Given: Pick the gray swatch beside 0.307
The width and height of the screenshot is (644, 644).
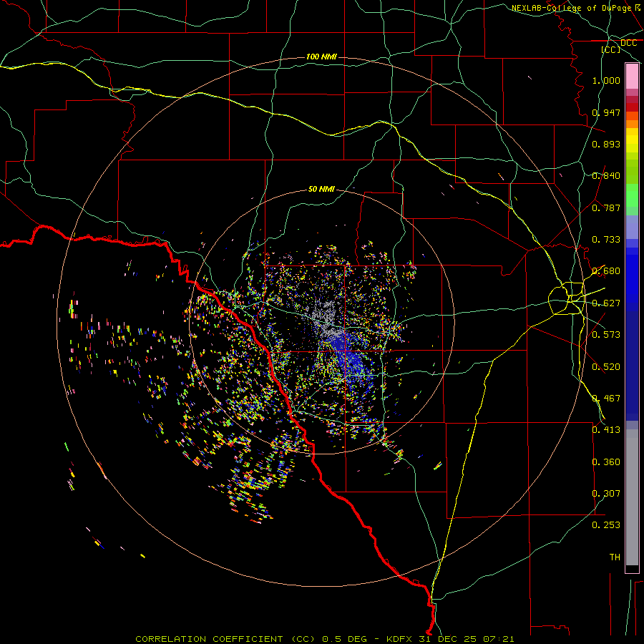Looking at the screenshot, I should click(632, 497).
